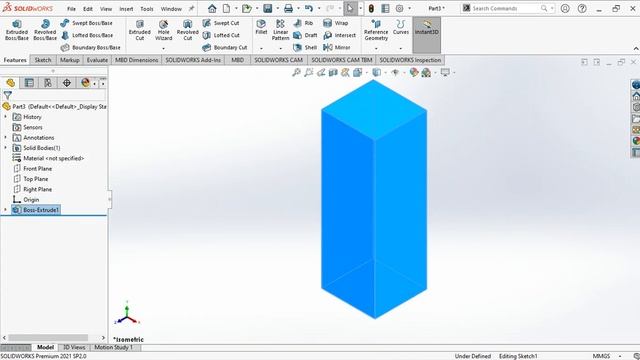Switch to the DisplayManager tab icon
This screenshot has width=640, height=360.
(x=85, y=83)
